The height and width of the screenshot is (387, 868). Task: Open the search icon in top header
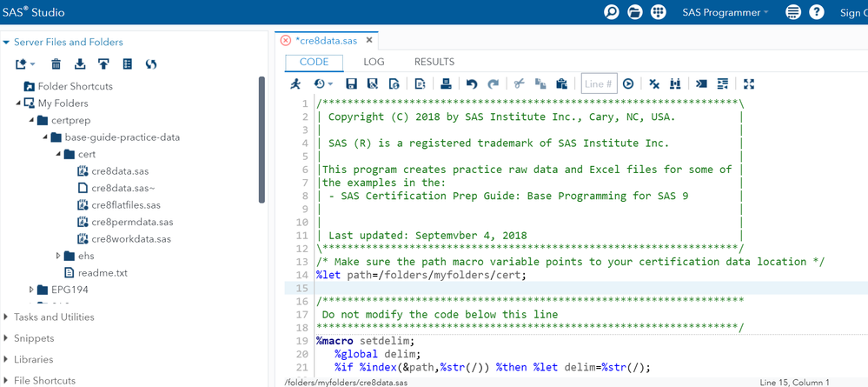pyautogui.click(x=611, y=12)
